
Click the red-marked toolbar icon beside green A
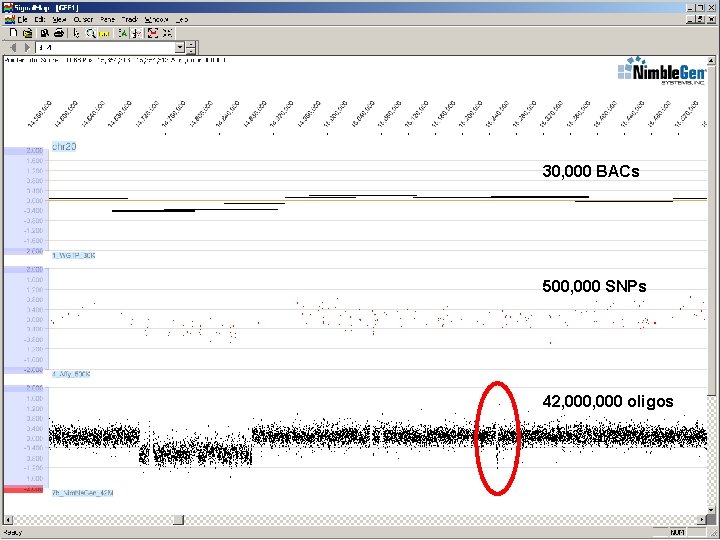(137, 33)
